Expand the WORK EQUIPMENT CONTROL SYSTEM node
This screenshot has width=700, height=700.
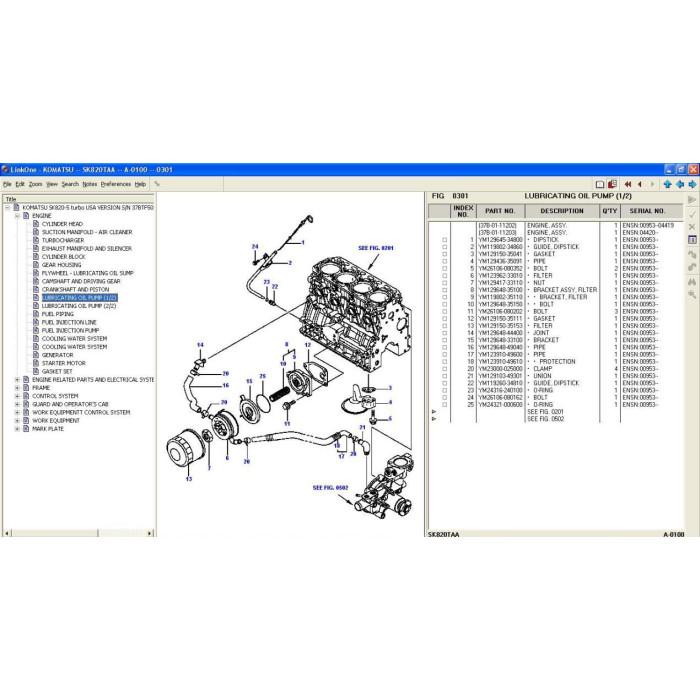pos(17,412)
